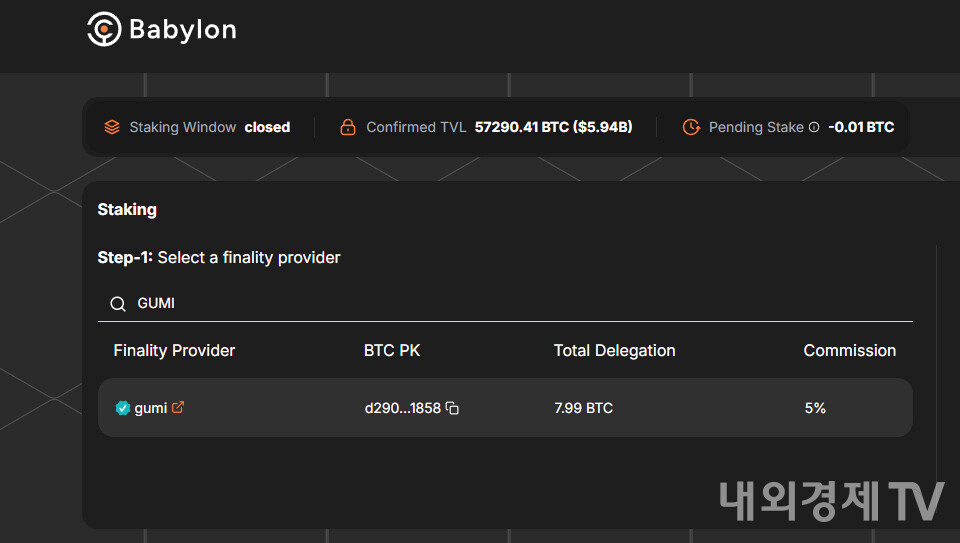Screen dimensions: 960x543
Task: Click the BTC PK column header
Action: pyautogui.click(x=392, y=350)
